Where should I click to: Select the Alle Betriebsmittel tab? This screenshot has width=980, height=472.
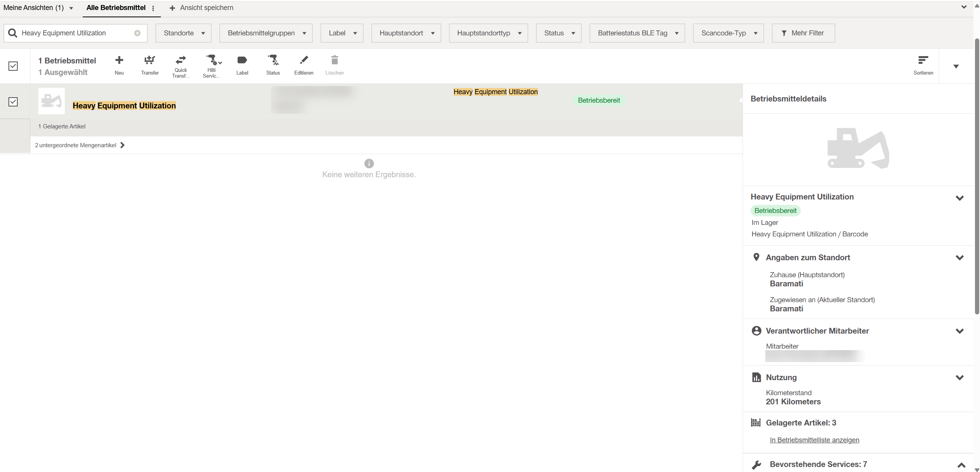click(x=116, y=8)
